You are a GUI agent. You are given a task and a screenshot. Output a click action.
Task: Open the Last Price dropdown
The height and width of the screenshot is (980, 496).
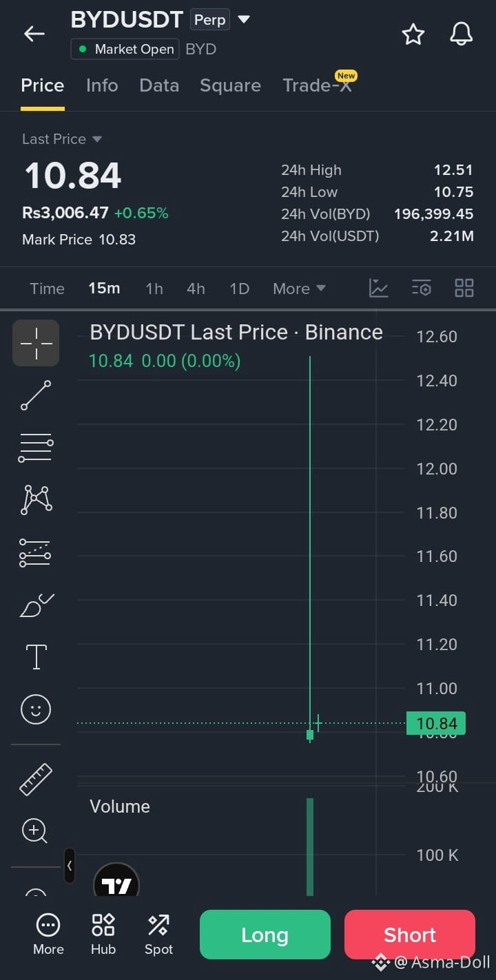(62, 139)
